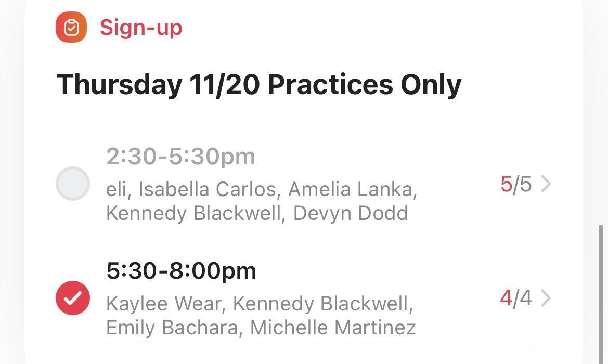Image resolution: width=608 pixels, height=364 pixels.
Task: Tap the 2:30-5:30pm time label
Action: [180, 156]
